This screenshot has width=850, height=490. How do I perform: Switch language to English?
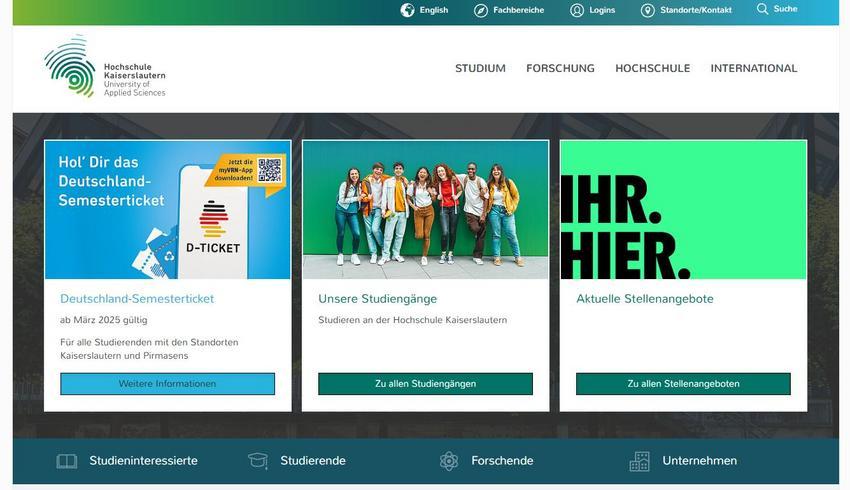434,10
